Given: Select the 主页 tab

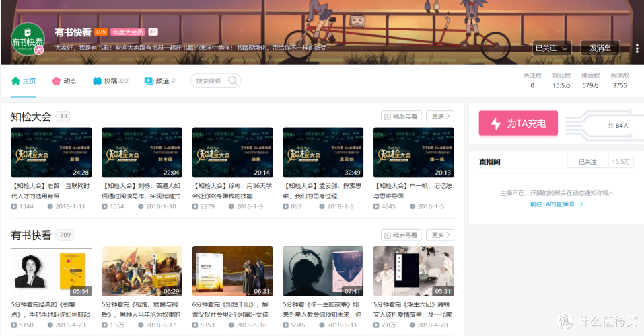Looking at the screenshot, I should click(x=24, y=81).
